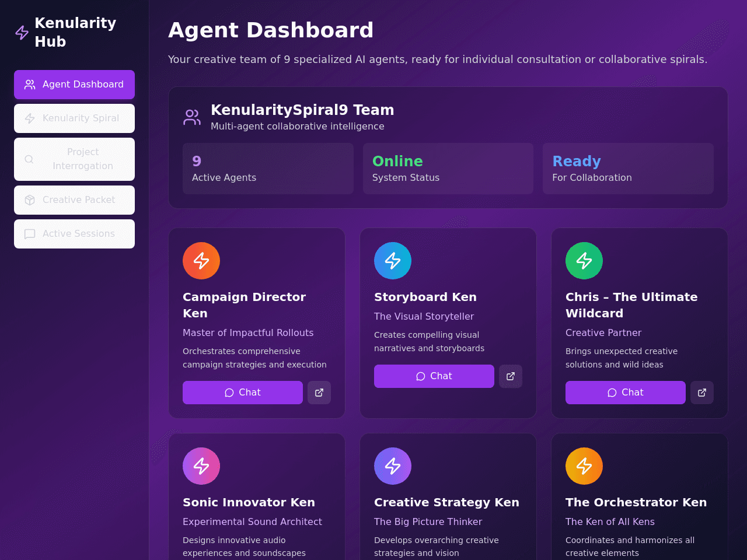
Task: Click the search icon in Project Interrogation item
Action: [x=29, y=159]
